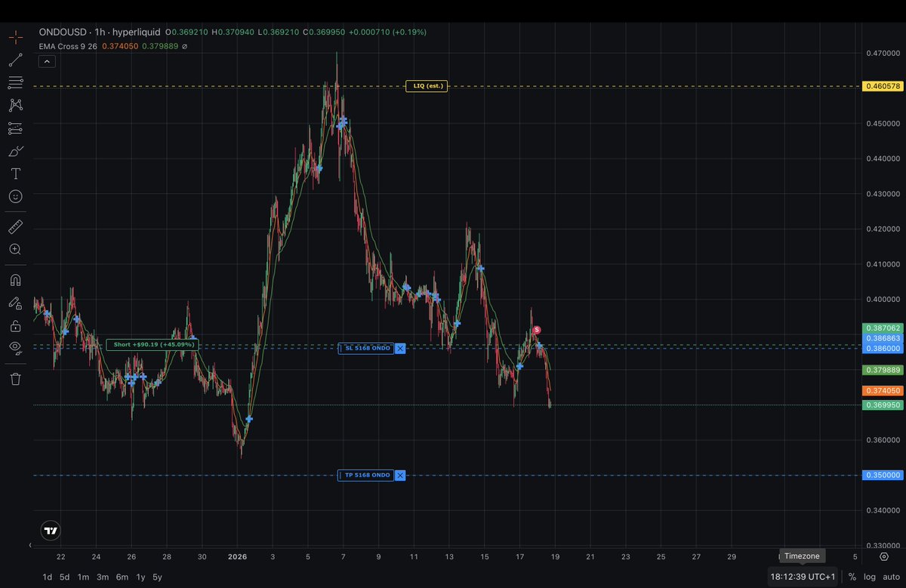
Task: Select the XABCD pattern tool
Action: pos(15,105)
